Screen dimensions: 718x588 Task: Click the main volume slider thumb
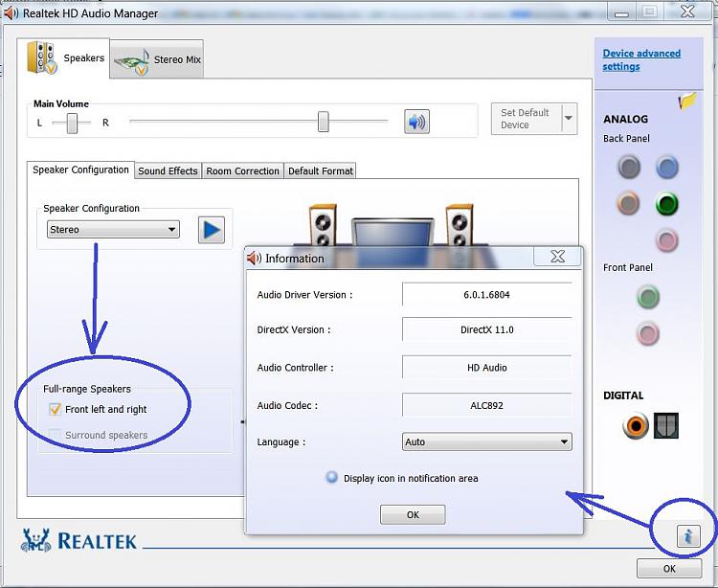pyautogui.click(x=324, y=122)
